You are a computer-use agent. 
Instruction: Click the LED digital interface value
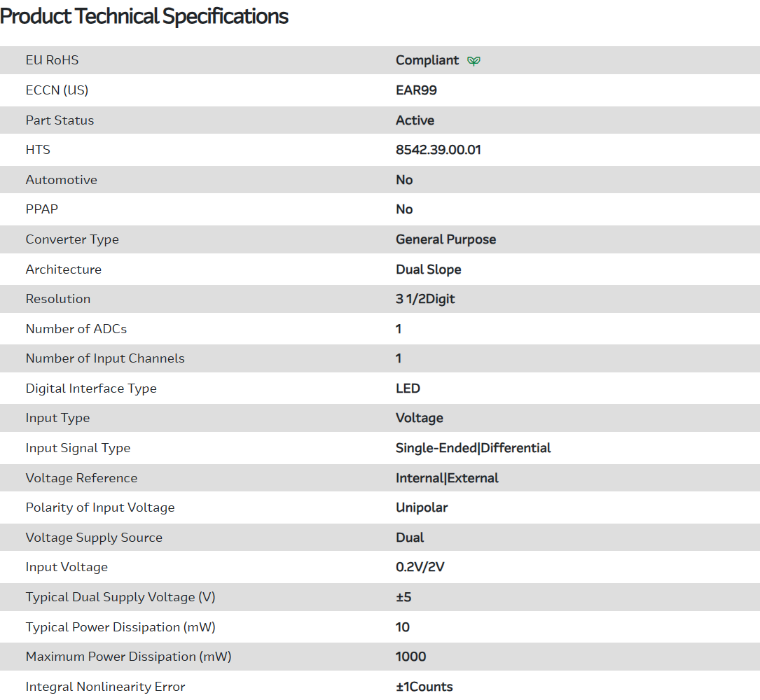click(x=408, y=388)
